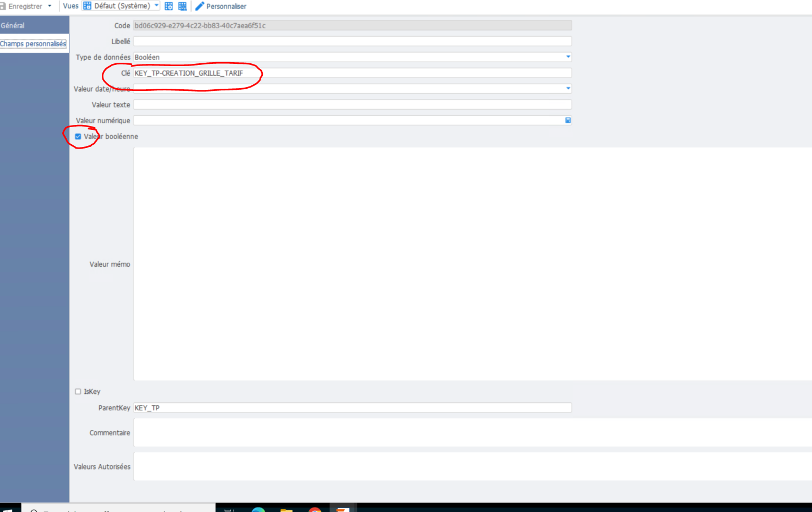Image resolution: width=812 pixels, height=512 pixels.
Task: Open the Valeur numérique calculator icon
Action: (x=568, y=120)
